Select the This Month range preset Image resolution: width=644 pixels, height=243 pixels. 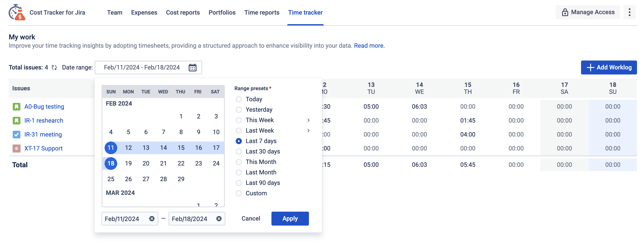coord(239,162)
